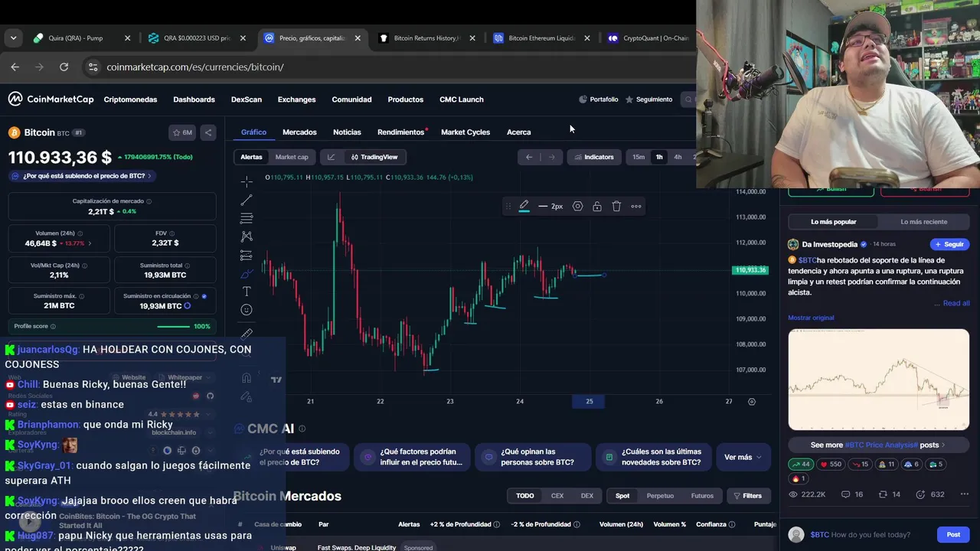Show info for Capitalización de mercado
The image size is (980, 551).
tap(149, 201)
